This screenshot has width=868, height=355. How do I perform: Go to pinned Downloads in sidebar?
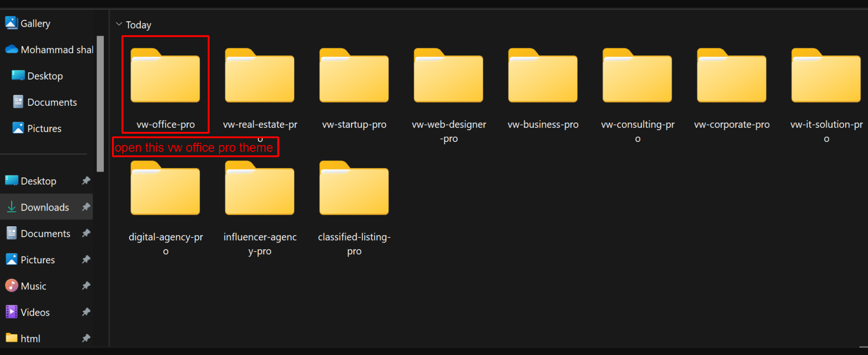44,207
